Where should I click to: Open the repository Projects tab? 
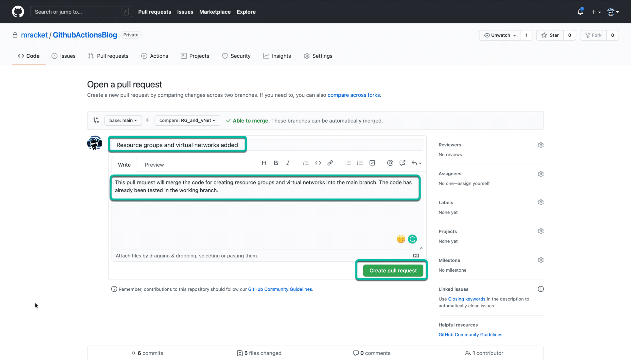(x=195, y=56)
